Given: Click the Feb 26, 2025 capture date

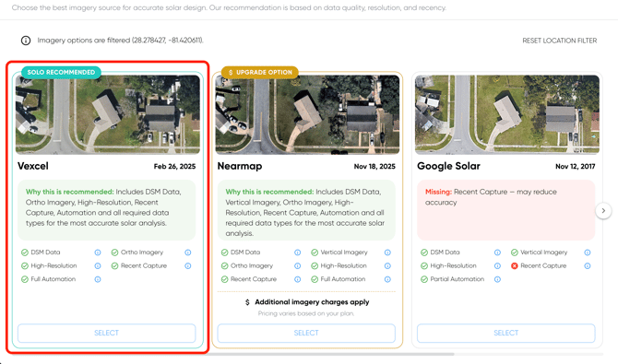Looking at the screenshot, I should (174, 167).
